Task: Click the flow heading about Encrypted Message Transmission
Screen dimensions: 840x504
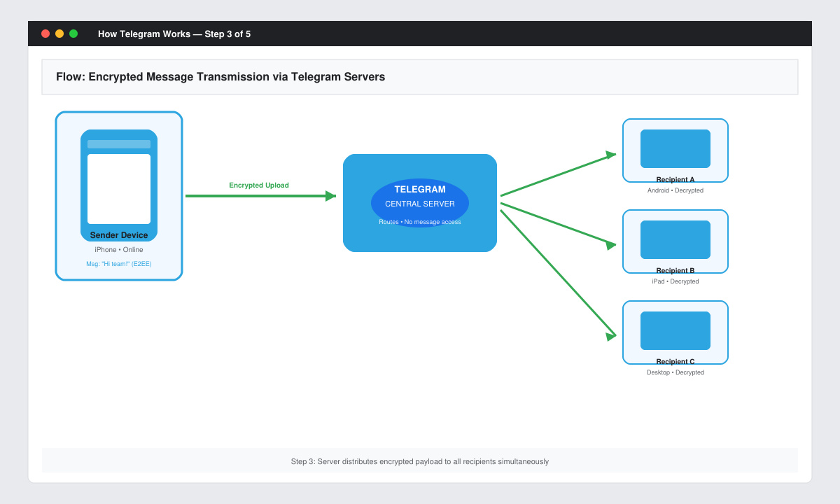Action: [x=220, y=77]
